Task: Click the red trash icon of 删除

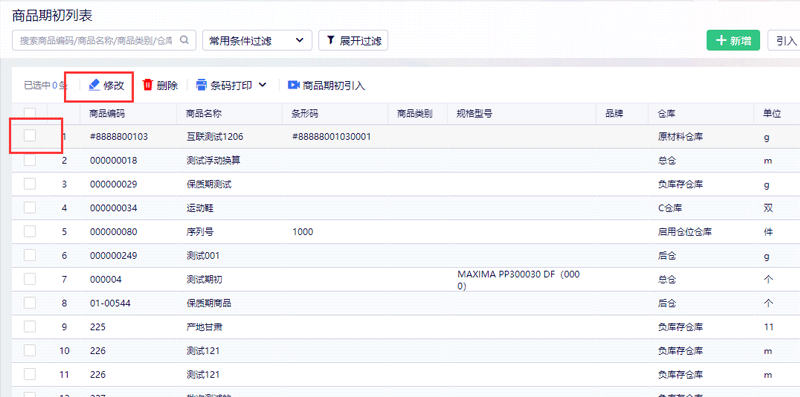Action: tap(148, 85)
